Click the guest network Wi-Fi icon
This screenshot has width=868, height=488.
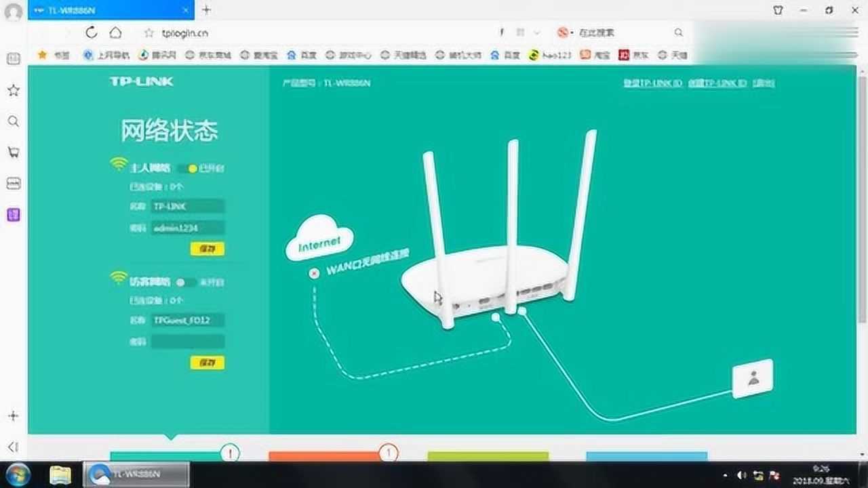click(119, 277)
